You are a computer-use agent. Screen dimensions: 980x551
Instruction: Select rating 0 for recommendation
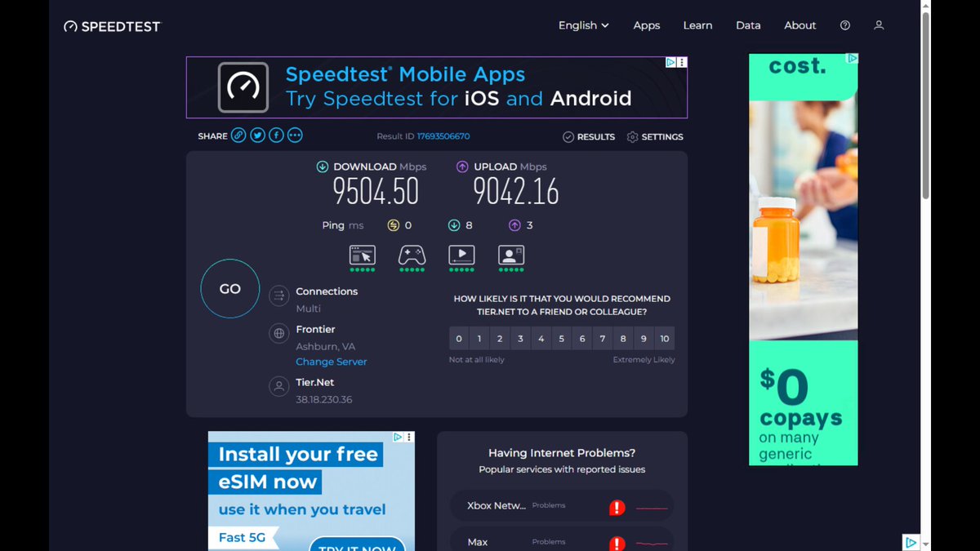(459, 338)
